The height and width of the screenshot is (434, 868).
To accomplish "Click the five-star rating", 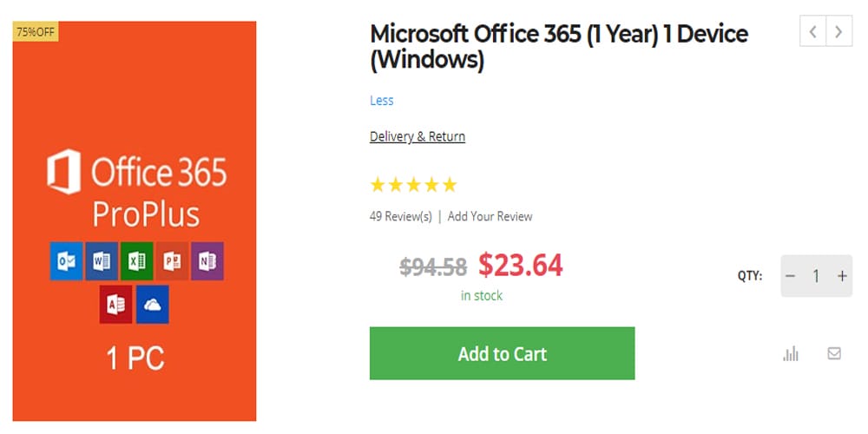I will (x=413, y=185).
